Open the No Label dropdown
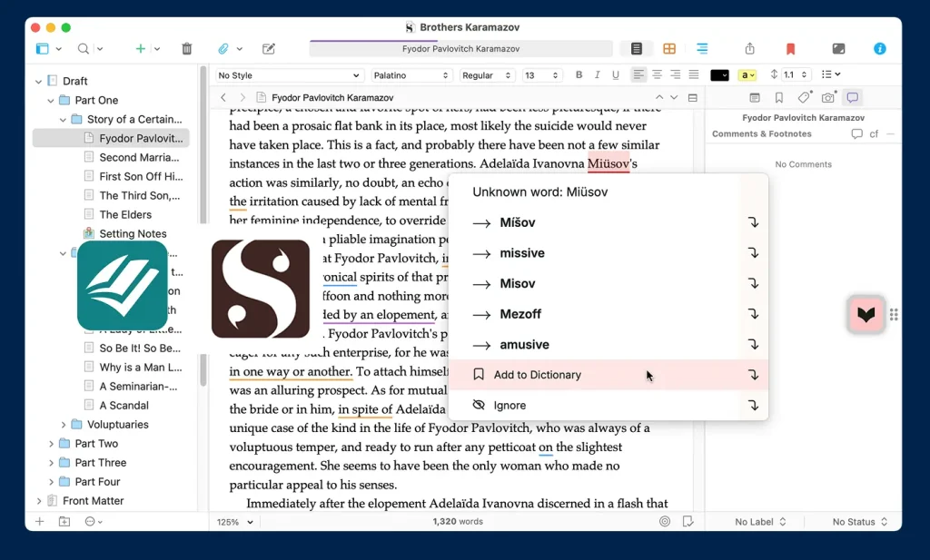Screen dimensions: 930x560 pos(760,522)
